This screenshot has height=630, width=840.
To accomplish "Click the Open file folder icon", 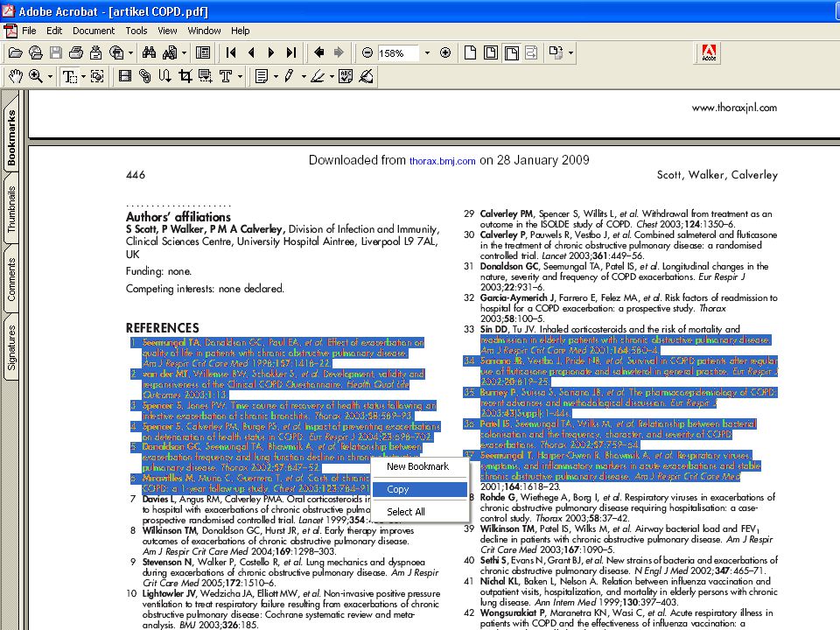I will [15, 52].
